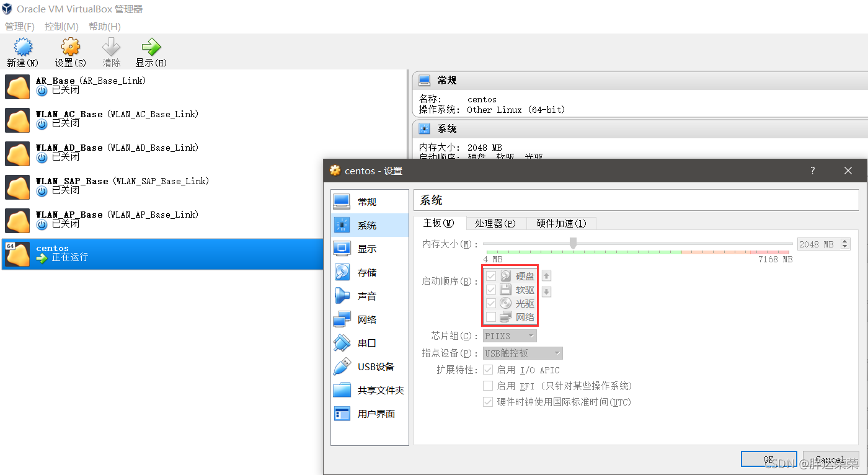The image size is (868, 475).
Task: Click the ? help button in dialog title
Action: coord(813,171)
